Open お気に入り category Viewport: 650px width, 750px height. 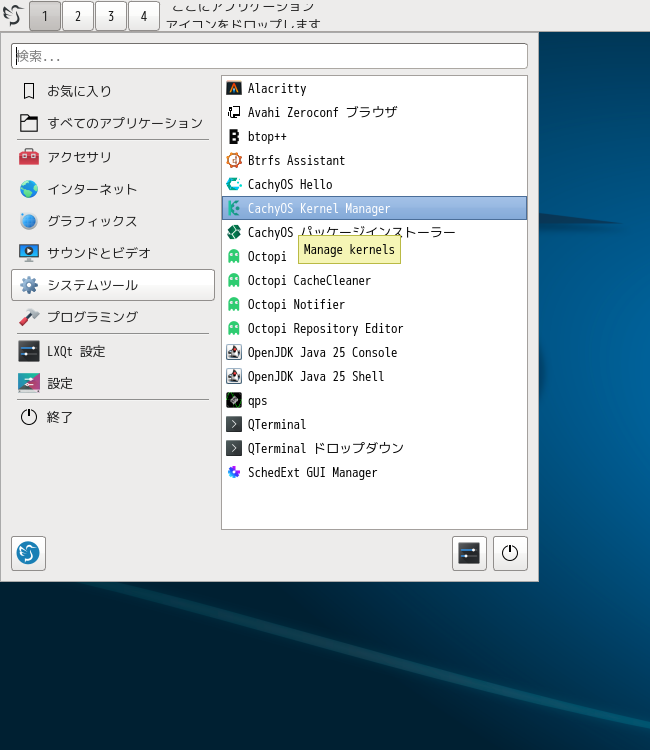tap(113, 91)
